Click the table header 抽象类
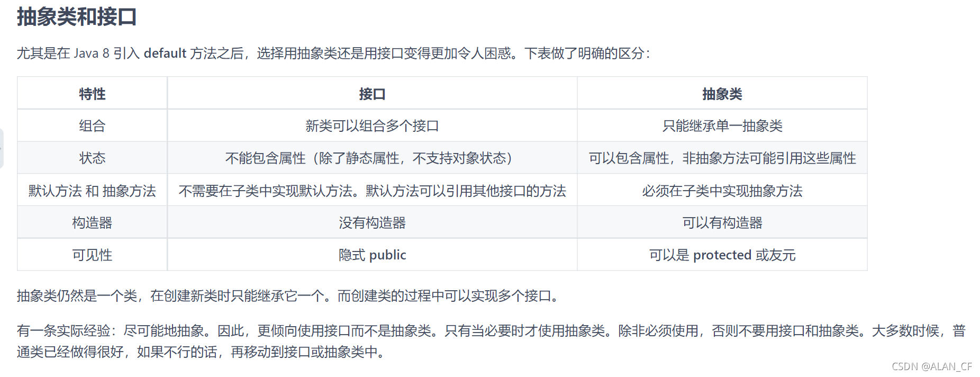Screen dimensions: 980x377 (722, 94)
